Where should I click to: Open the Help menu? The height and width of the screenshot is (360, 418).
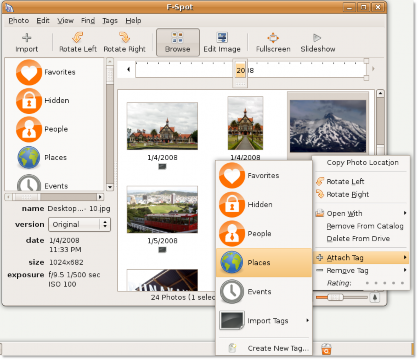coord(133,21)
